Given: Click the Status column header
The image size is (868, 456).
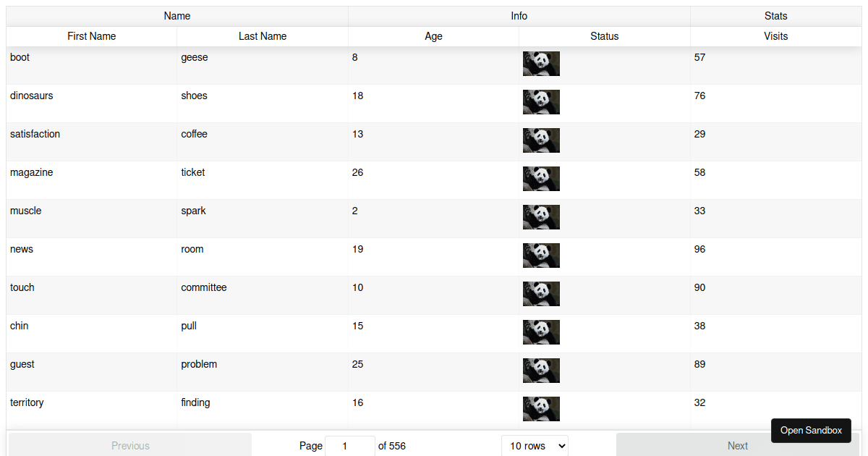Looking at the screenshot, I should click(604, 36).
